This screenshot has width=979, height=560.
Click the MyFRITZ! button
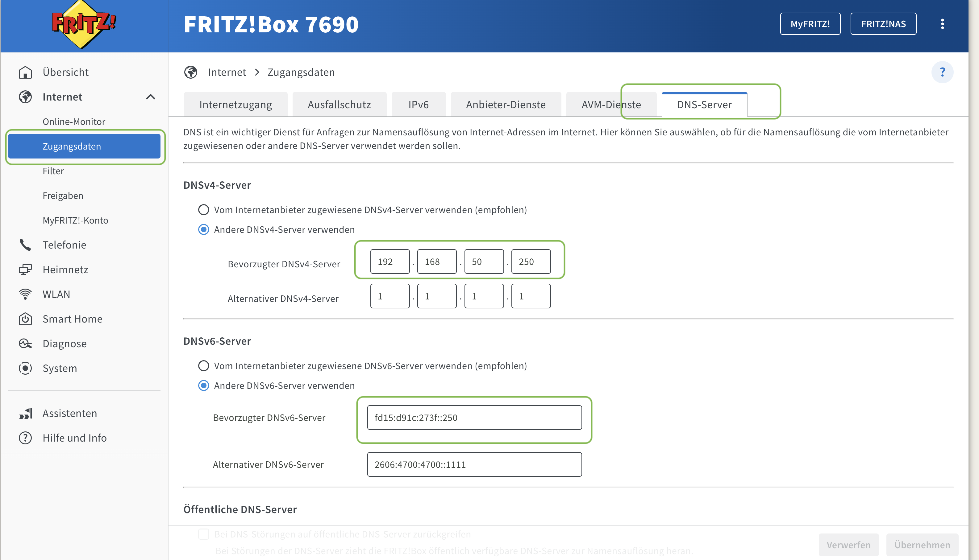click(x=810, y=24)
